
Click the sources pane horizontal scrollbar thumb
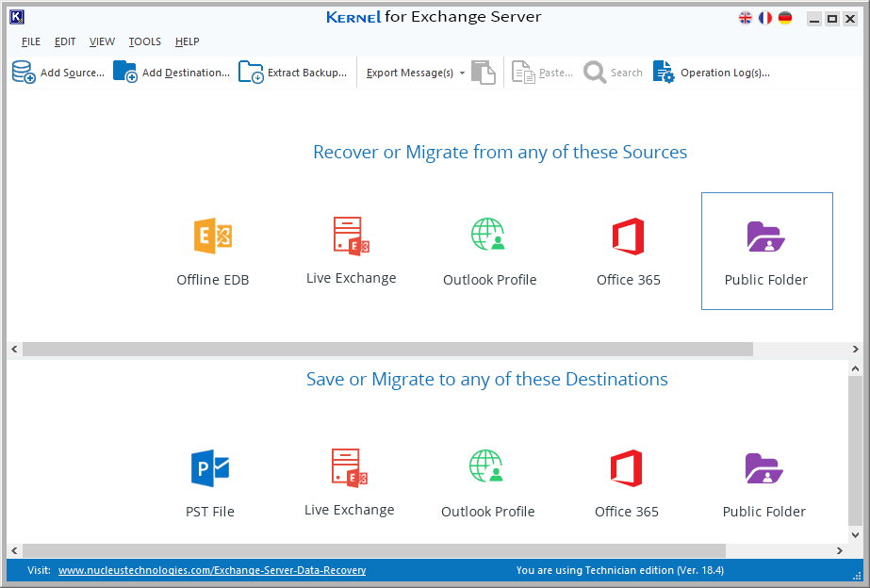pyautogui.click(x=387, y=349)
